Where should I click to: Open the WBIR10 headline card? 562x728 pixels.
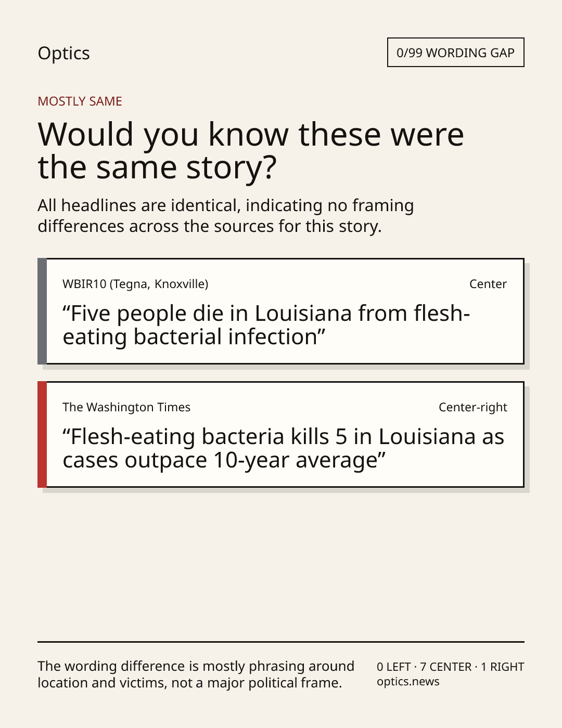281,311
